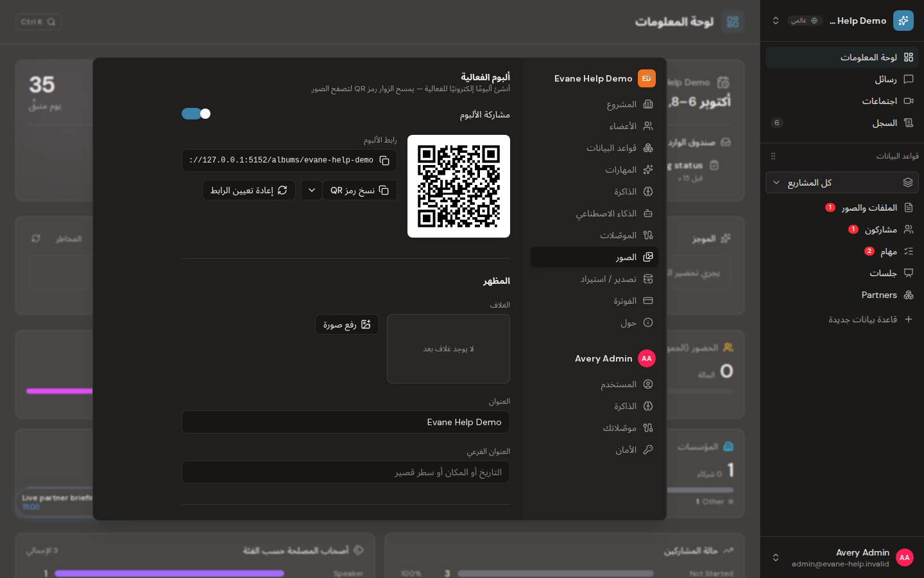Click the السجل count badge 6
The width and height of the screenshot is (924, 578).
click(777, 123)
